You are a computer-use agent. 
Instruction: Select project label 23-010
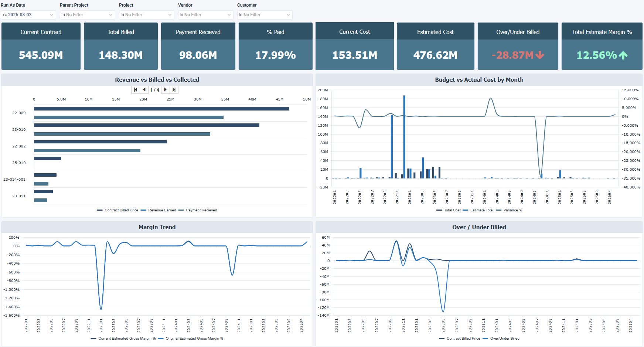pos(19,130)
